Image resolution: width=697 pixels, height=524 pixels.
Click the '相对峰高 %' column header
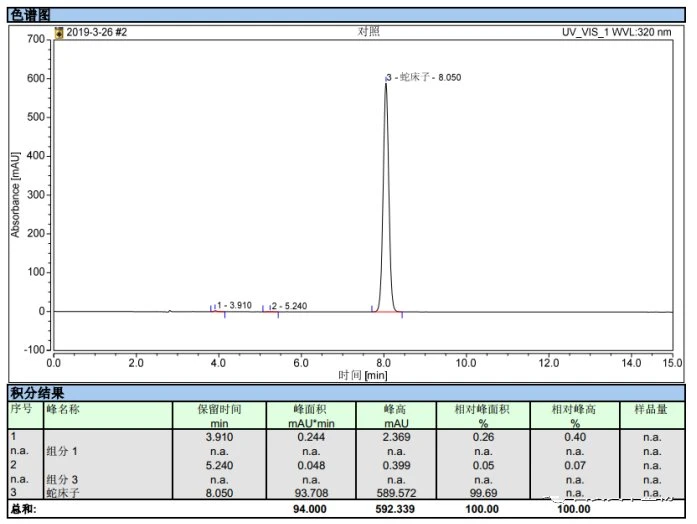coord(574,416)
